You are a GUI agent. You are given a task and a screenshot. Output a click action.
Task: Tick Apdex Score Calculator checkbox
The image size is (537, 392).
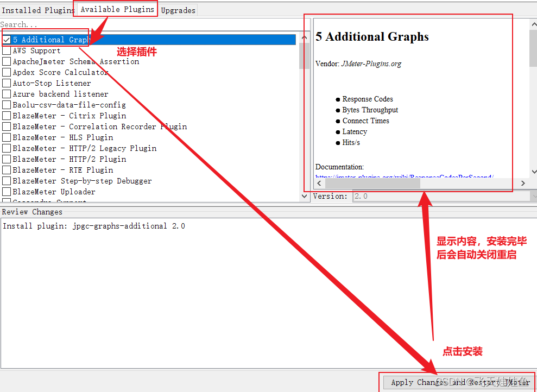[7, 72]
